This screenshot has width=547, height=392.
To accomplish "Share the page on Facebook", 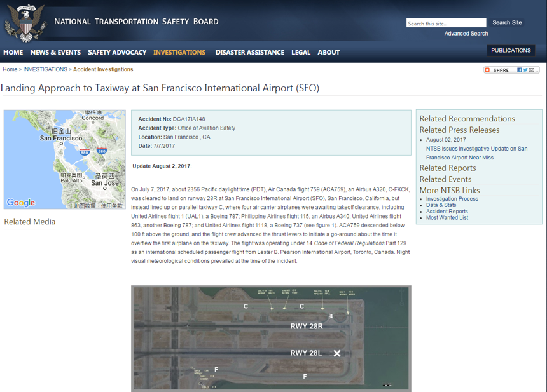I will tap(520, 70).
